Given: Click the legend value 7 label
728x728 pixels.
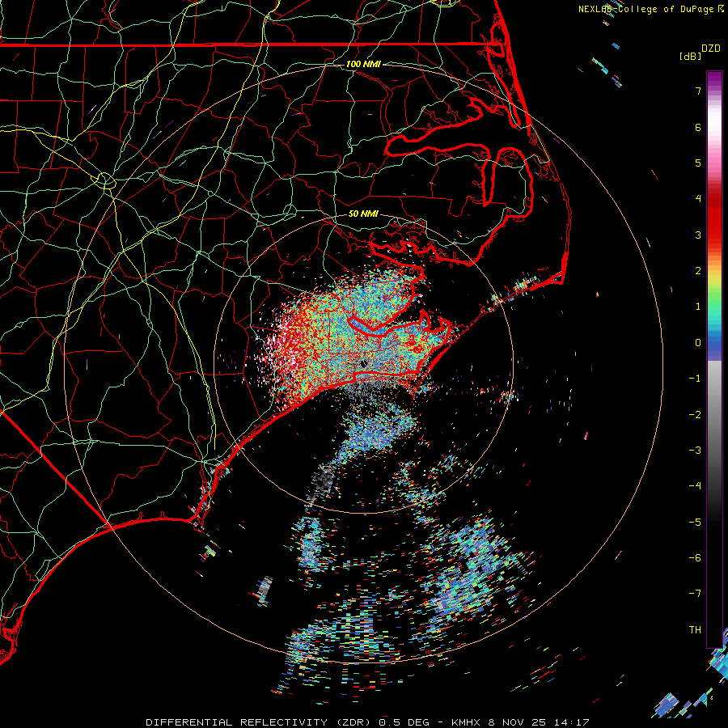Looking at the screenshot, I should (698, 91).
